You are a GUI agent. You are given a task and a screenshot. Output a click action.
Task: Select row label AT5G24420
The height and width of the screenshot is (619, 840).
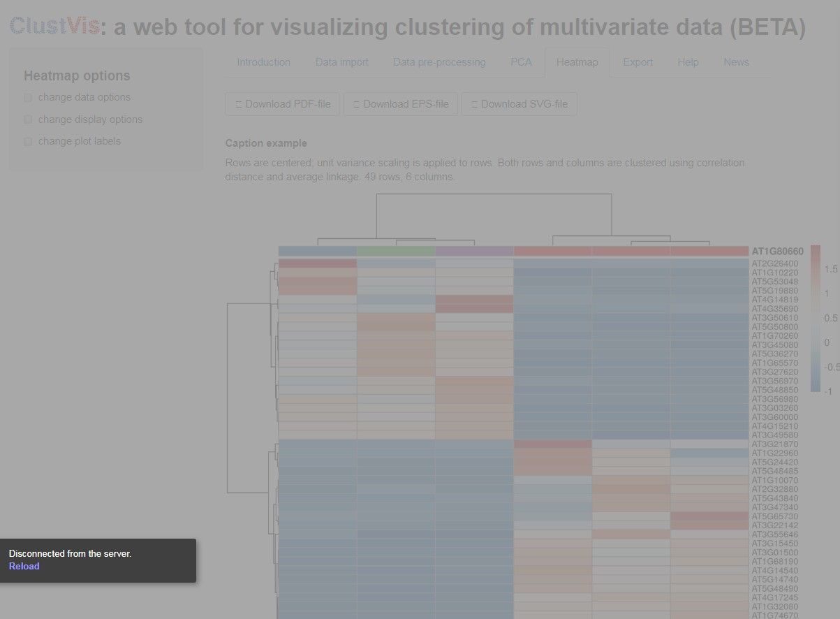(774, 463)
